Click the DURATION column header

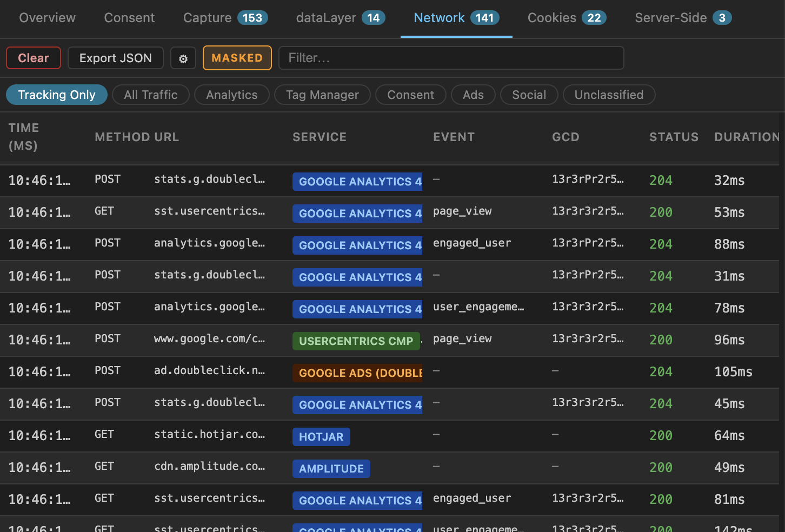coord(747,137)
